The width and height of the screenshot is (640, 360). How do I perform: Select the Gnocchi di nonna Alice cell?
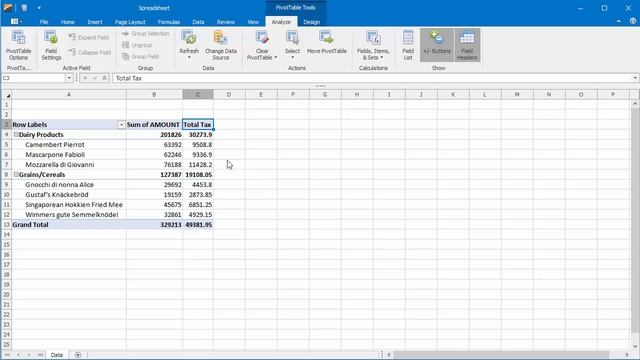tap(69, 184)
